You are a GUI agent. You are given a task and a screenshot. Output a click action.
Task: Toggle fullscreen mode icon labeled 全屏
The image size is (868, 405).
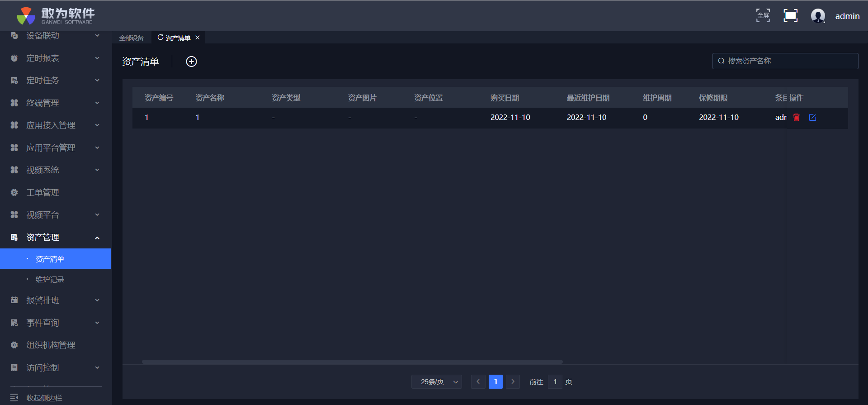tap(763, 16)
